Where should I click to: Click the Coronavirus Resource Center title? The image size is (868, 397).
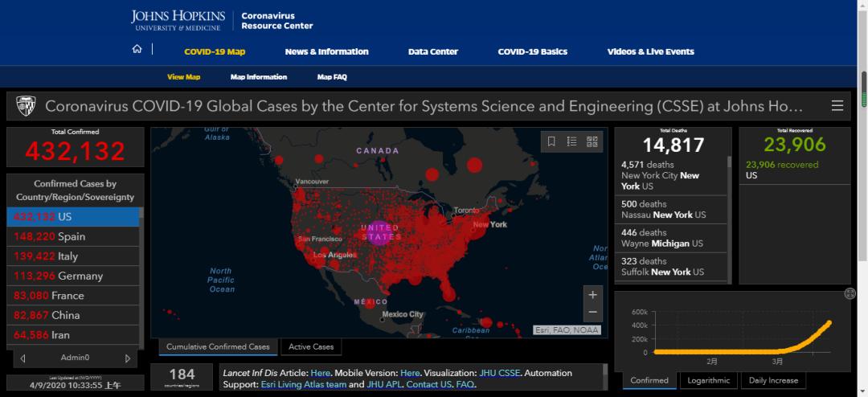point(276,20)
